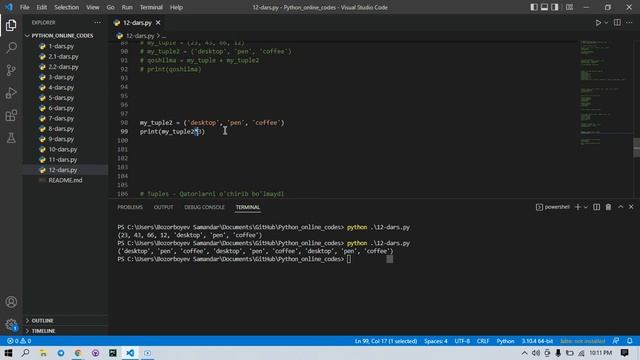Viewport: 640px width, 360px height.
Task: Maximize panel size with chevron up
Action: pyautogui.click(x=620, y=207)
